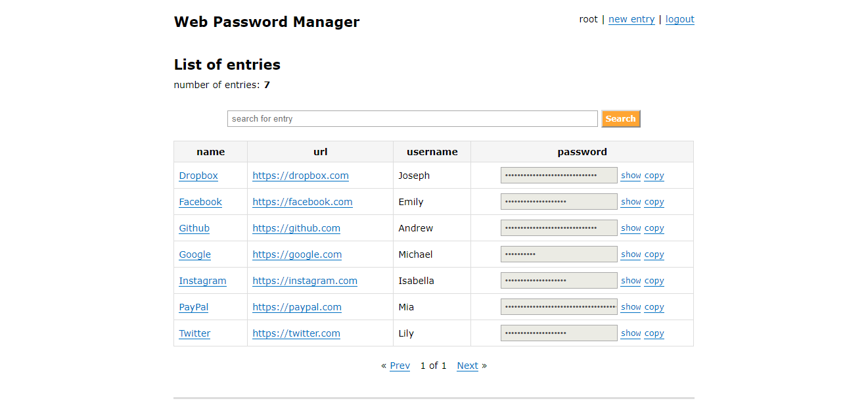Screen dimensions: 868x405
Task: Click the List of entries heading
Action: tap(227, 64)
